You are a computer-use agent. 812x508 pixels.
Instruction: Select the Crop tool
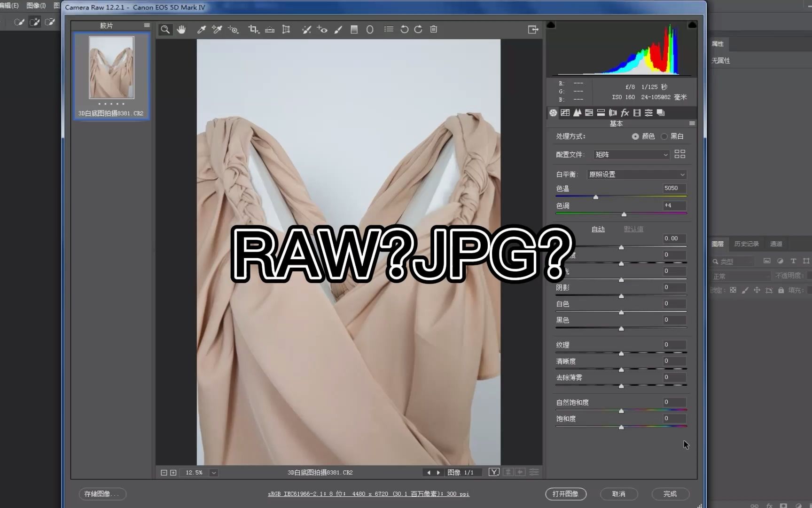tap(254, 29)
